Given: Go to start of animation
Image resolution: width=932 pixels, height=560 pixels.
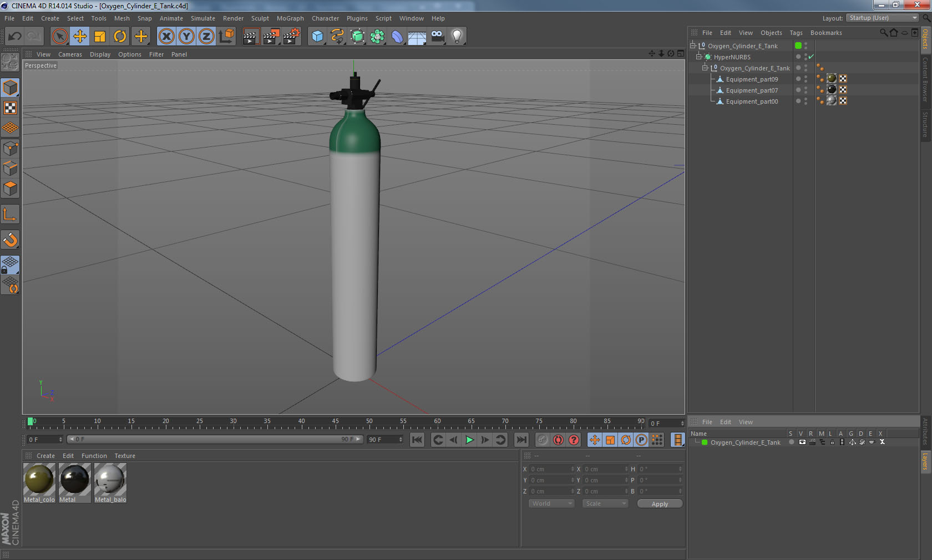Looking at the screenshot, I should (417, 440).
